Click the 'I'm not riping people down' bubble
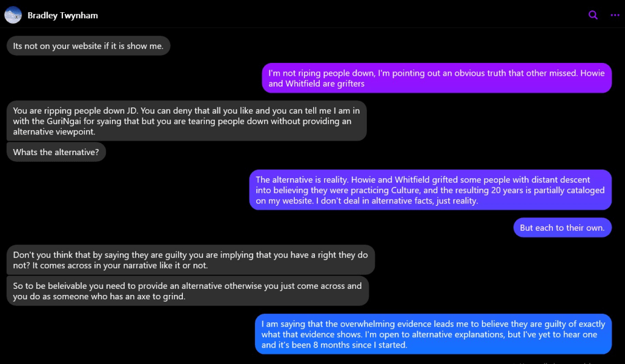The height and width of the screenshot is (364, 625). pos(437,78)
